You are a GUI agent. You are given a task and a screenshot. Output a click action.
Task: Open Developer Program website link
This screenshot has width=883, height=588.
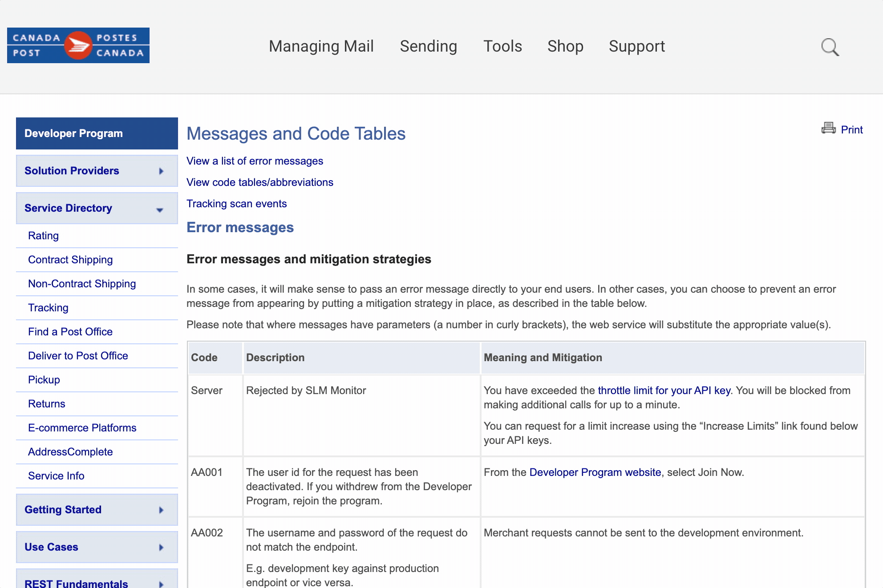[x=595, y=472]
